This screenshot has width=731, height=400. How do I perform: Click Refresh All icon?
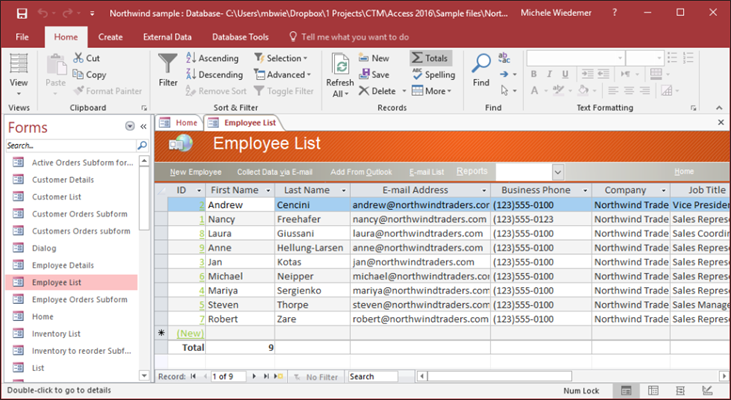coord(340,75)
